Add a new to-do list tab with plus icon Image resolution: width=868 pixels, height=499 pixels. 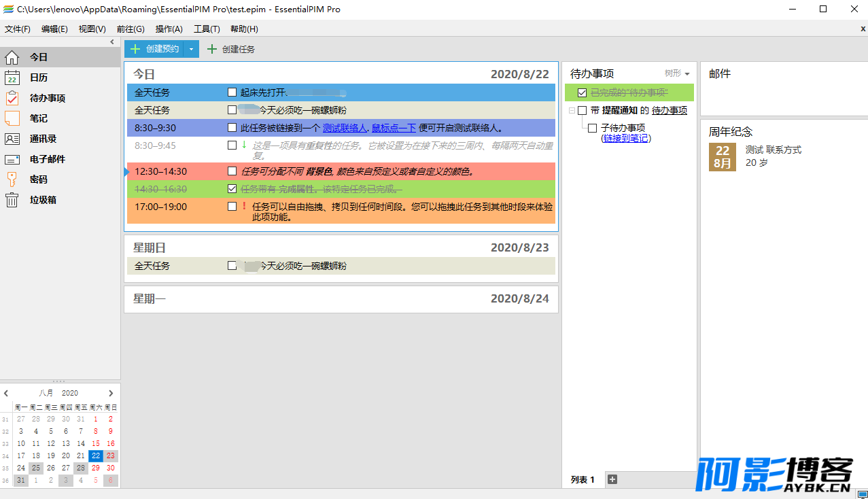tap(612, 479)
